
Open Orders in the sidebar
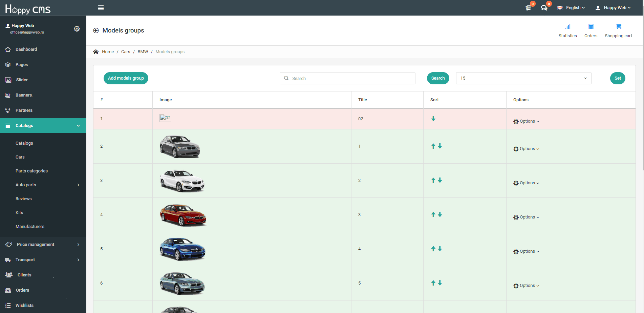point(43,290)
